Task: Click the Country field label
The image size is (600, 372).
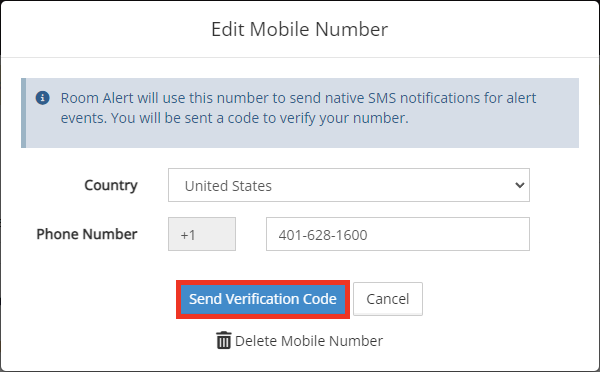Action: coord(111,185)
